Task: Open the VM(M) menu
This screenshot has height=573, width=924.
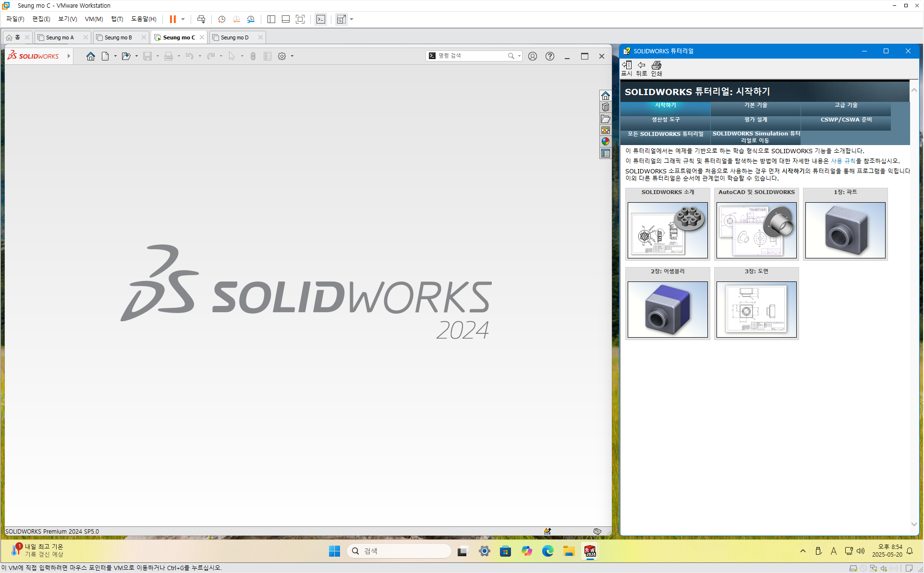Action: [94, 19]
